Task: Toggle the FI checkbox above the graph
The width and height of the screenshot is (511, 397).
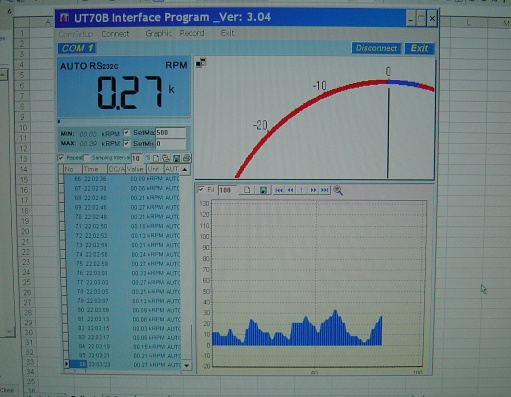Action: (201, 190)
